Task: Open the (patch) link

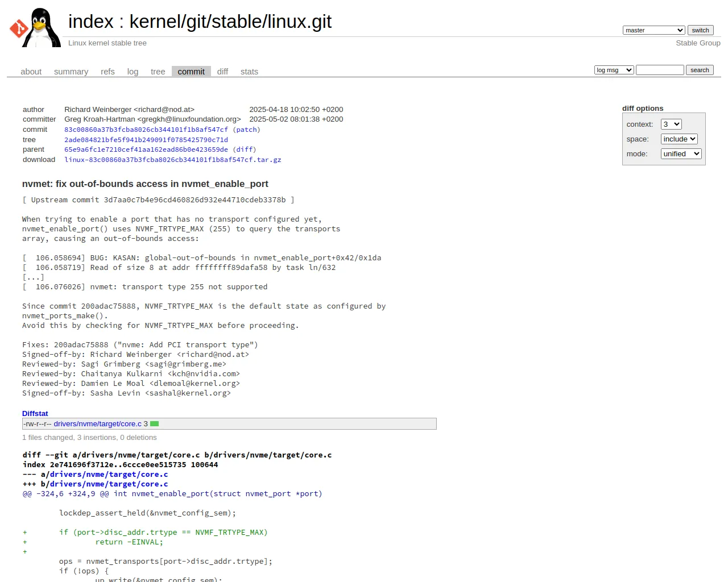Action: pos(246,130)
